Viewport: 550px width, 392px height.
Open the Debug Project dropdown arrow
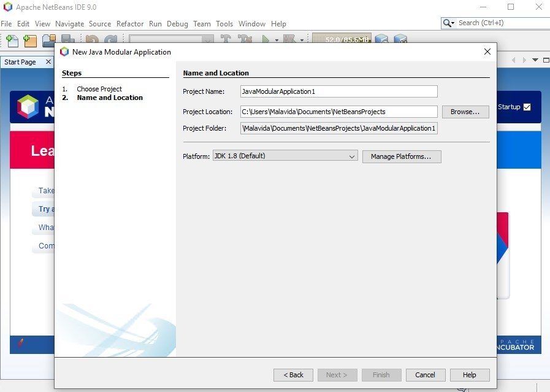302,40
